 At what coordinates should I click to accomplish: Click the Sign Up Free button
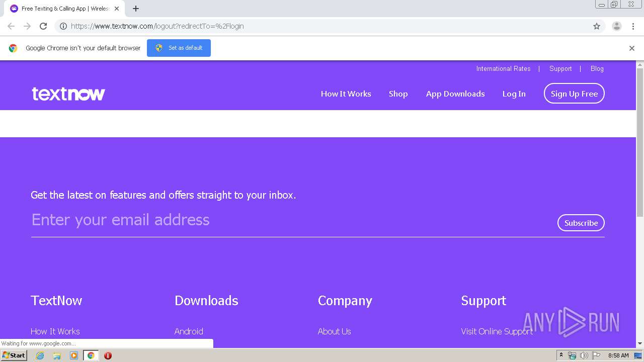click(574, 94)
